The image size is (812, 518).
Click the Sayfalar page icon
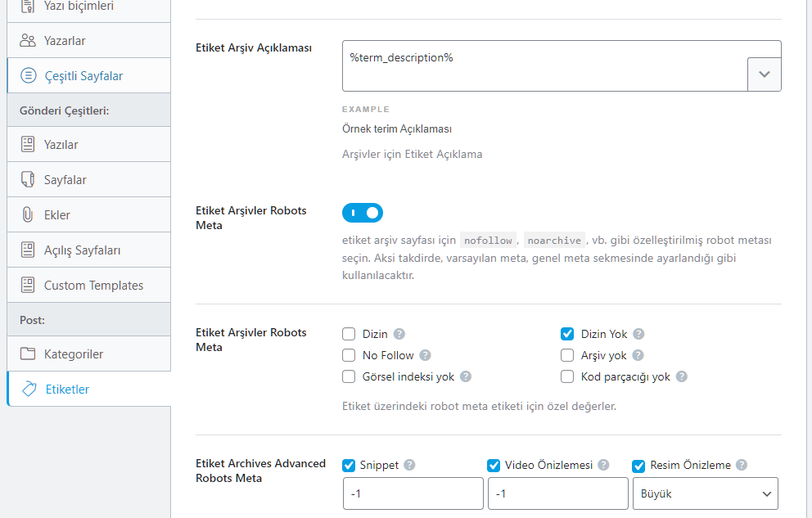coord(28,179)
